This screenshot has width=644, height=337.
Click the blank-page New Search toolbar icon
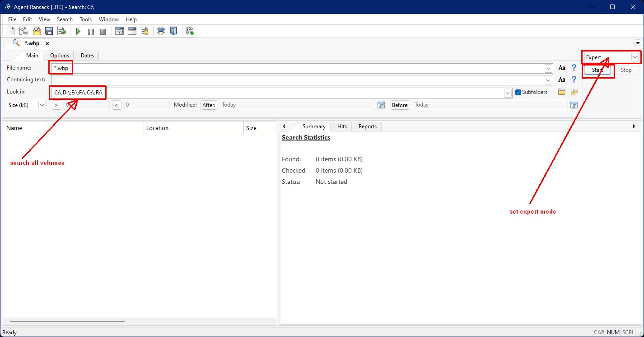tap(11, 31)
